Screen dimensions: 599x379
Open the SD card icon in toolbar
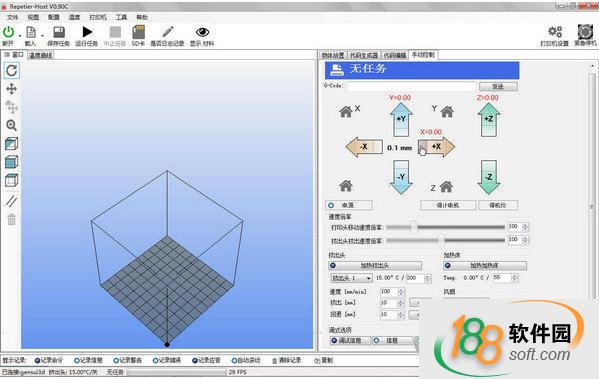click(x=138, y=32)
